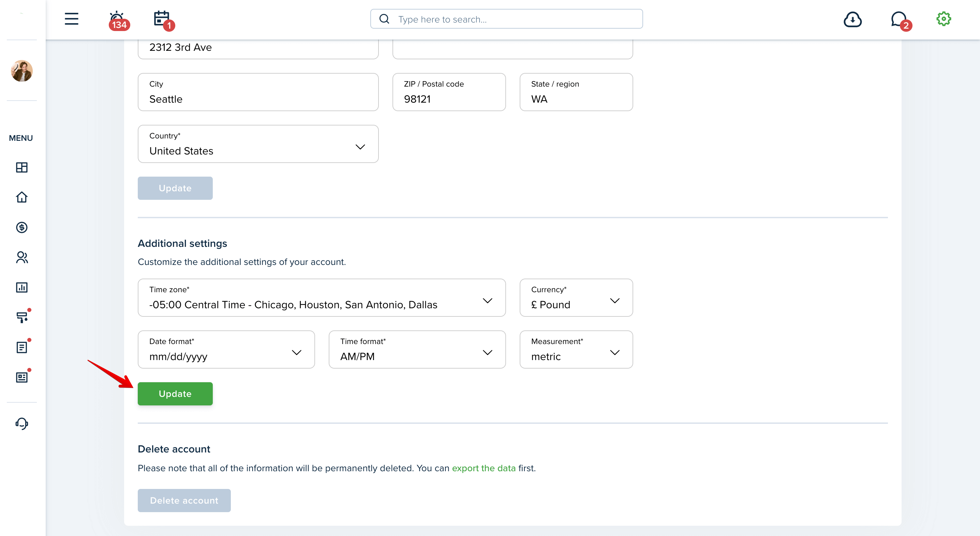980x536 pixels.
Task: Click the search input field
Action: (506, 19)
